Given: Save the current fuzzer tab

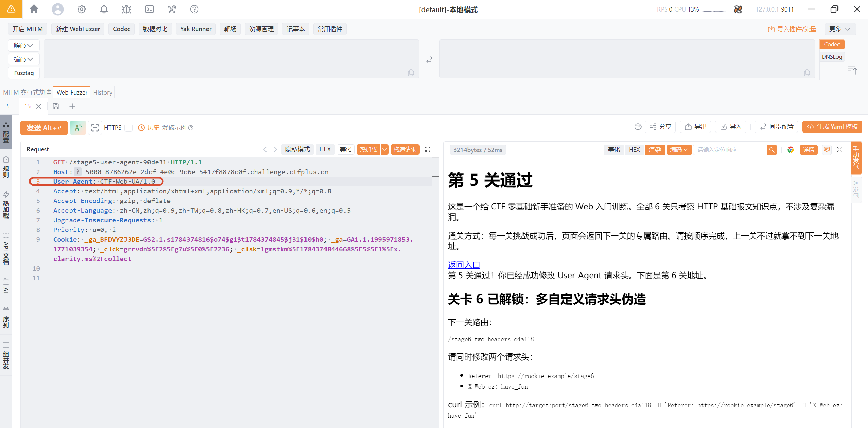Looking at the screenshot, I should pyautogui.click(x=56, y=106).
